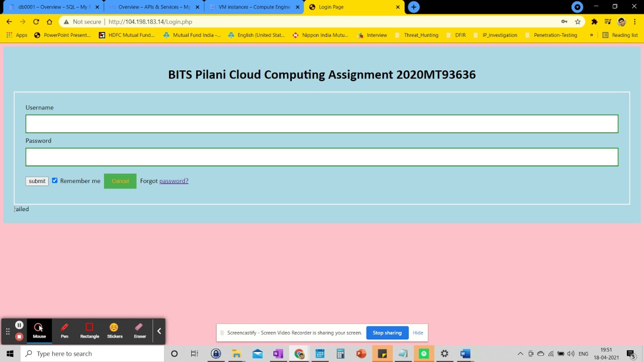Click Windows search box
Viewport: 644px width, 362px height.
tap(92, 353)
